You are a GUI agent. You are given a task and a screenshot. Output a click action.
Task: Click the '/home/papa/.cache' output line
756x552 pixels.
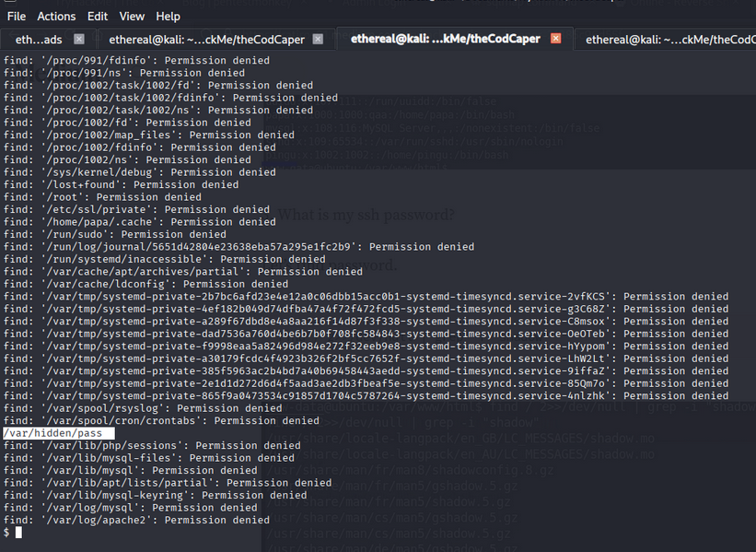coord(136,222)
